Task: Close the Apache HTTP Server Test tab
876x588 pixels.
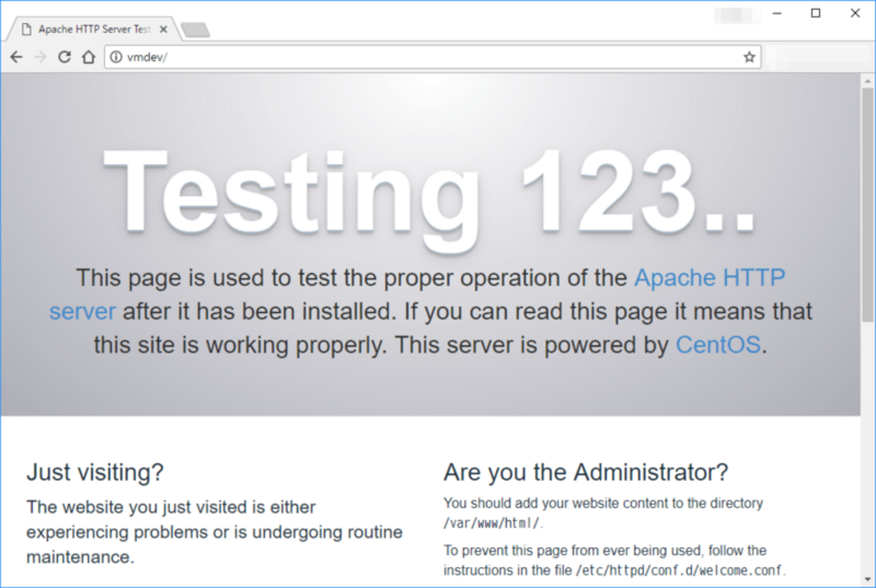Action: (x=163, y=30)
